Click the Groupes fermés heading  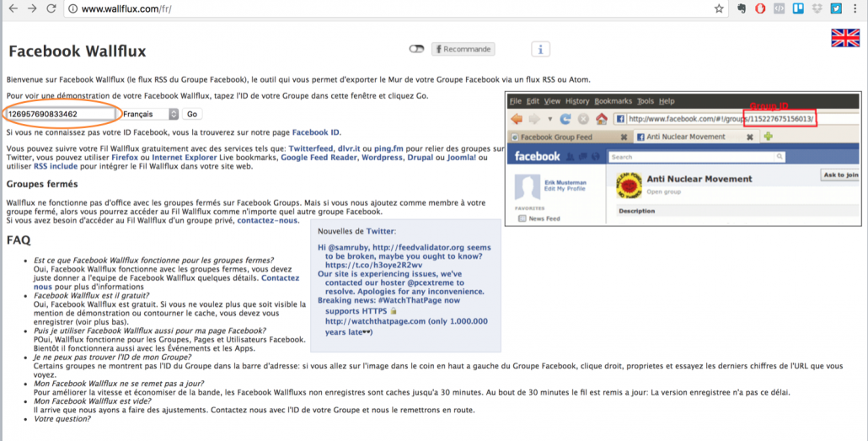tap(42, 184)
